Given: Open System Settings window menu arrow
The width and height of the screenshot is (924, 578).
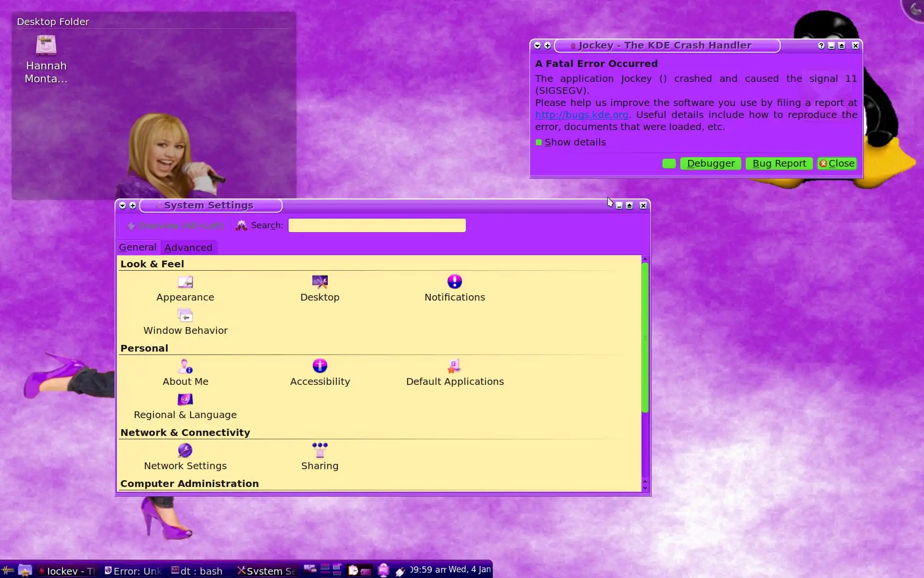Looking at the screenshot, I should [123, 206].
